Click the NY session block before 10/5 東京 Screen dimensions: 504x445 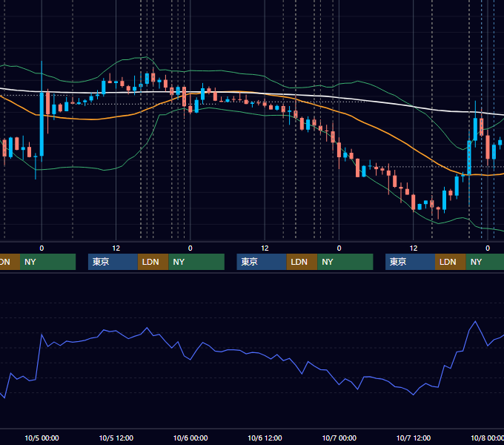[x=47, y=262]
